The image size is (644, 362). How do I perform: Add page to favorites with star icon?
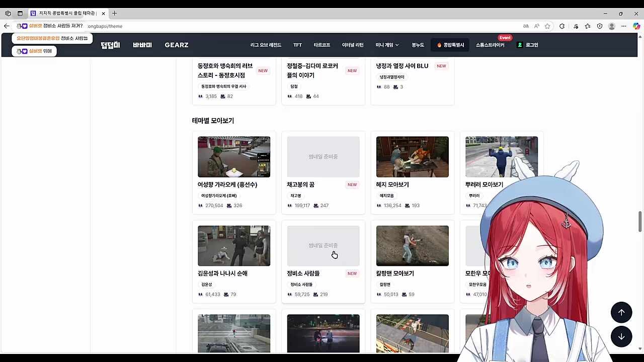pos(547,26)
